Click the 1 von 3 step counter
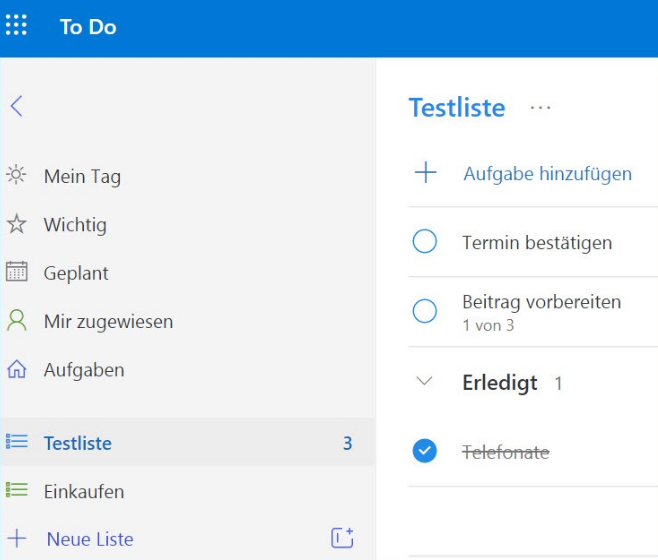 488,325
